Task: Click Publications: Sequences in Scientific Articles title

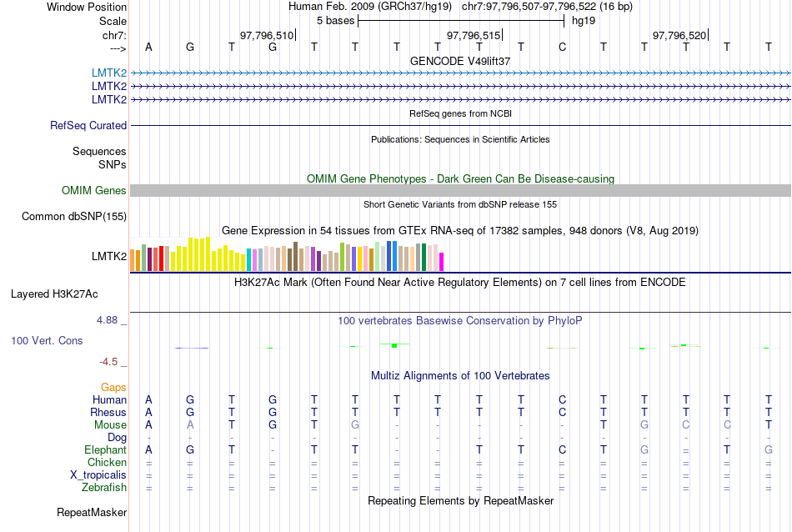Action: point(460,139)
